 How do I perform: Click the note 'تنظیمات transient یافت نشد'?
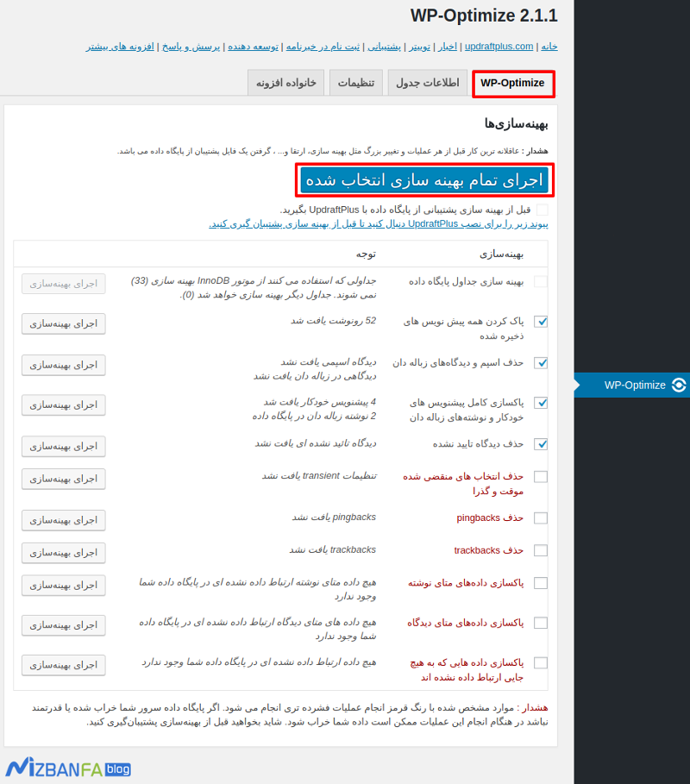coord(319,476)
